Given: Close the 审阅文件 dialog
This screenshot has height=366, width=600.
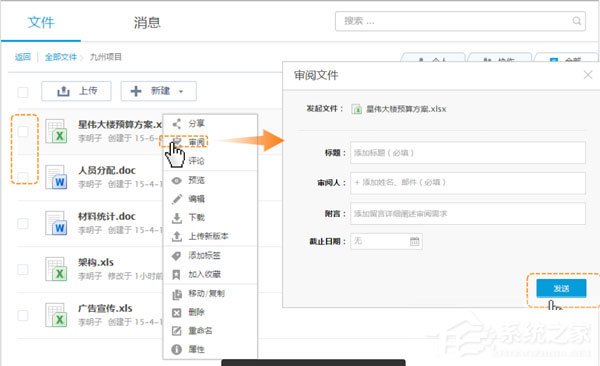Looking at the screenshot, I should [x=588, y=75].
